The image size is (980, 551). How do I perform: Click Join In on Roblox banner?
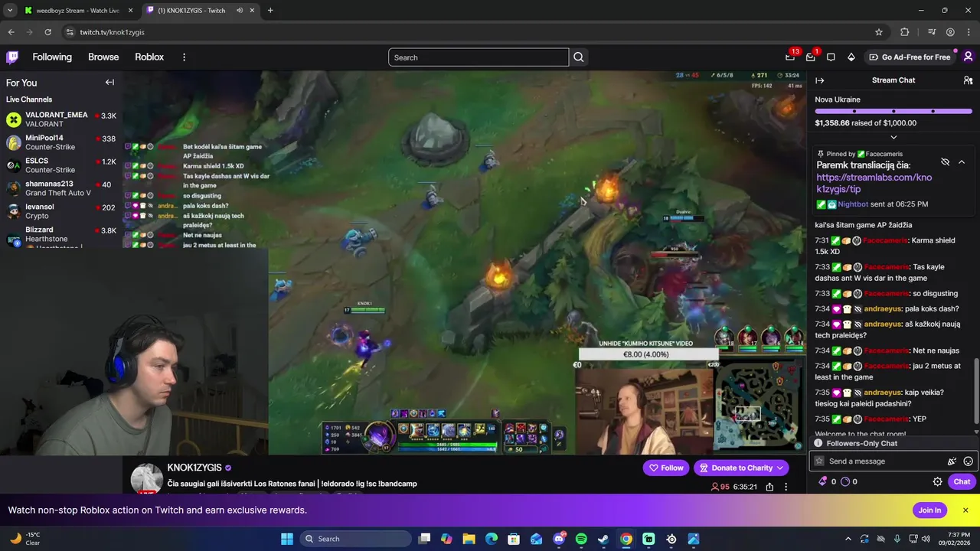point(929,510)
